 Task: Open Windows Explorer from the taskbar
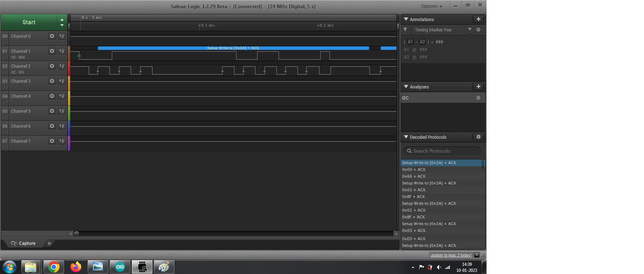(x=31, y=267)
